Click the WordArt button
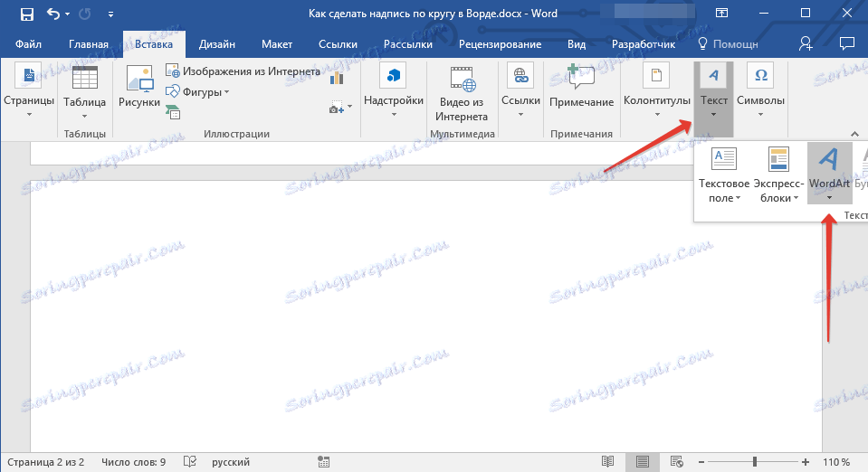 (x=829, y=174)
